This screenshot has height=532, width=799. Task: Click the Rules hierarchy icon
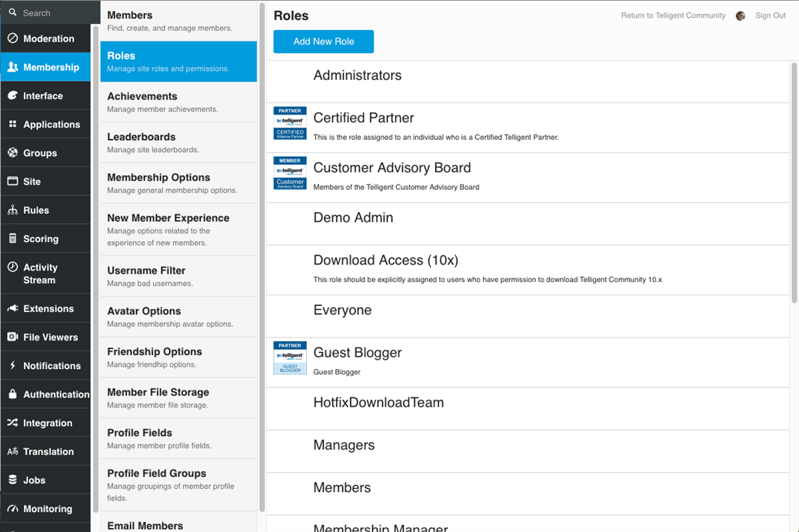[x=13, y=209]
